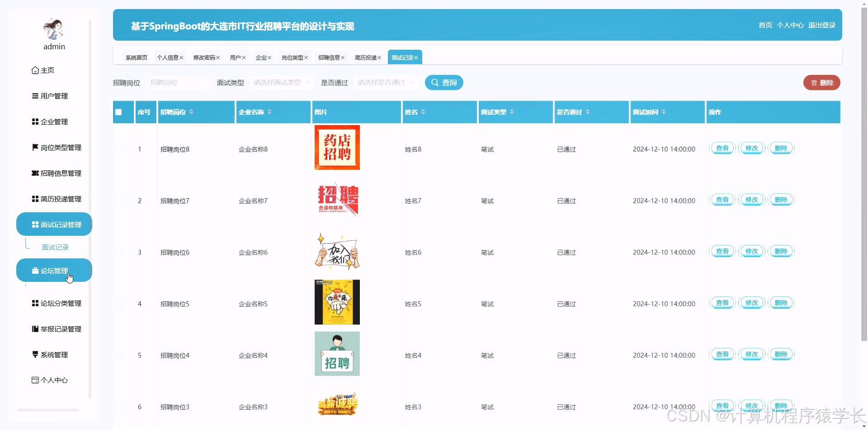868x430 pixels.
Task: Open 用户管理 from the sidebar
Action: pos(54,96)
